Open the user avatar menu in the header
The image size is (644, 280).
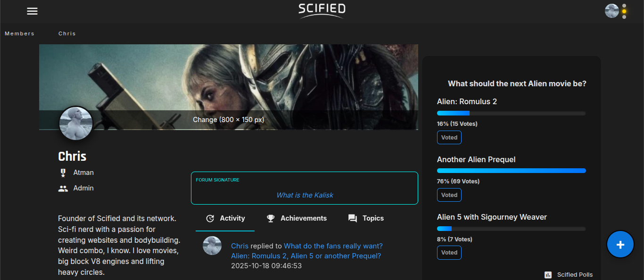coord(611,11)
